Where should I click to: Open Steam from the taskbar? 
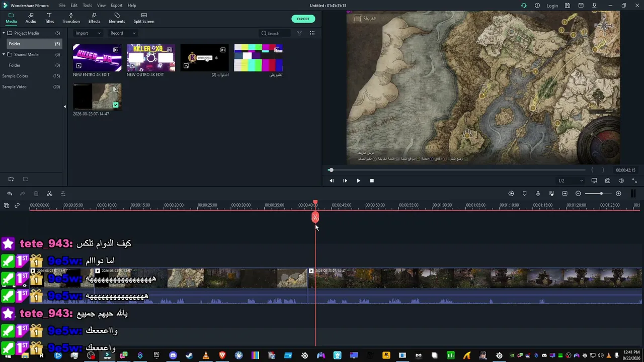pyautogui.click(x=189, y=355)
